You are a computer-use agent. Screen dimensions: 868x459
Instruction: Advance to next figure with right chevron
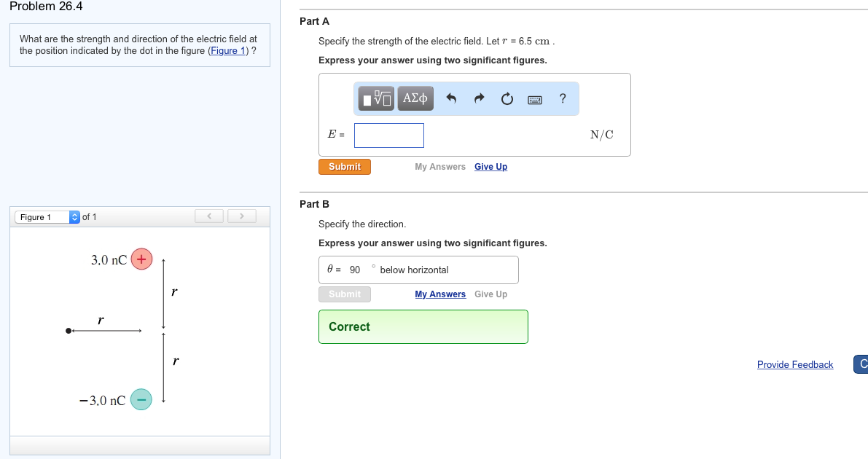[x=241, y=216]
